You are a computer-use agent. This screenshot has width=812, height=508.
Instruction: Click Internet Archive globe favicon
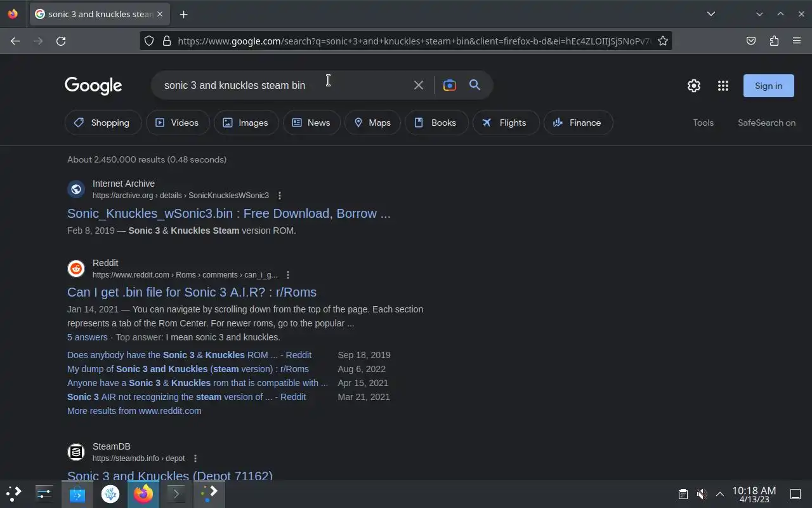[76, 189]
